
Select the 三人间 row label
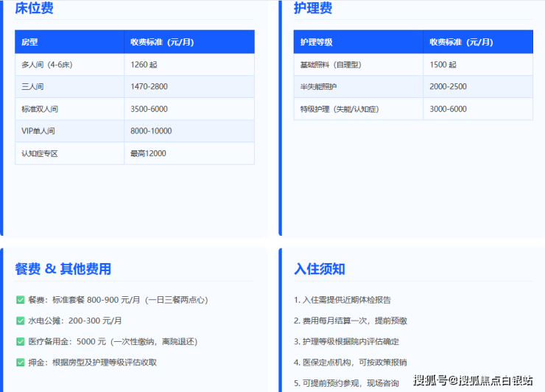coord(69,87)
